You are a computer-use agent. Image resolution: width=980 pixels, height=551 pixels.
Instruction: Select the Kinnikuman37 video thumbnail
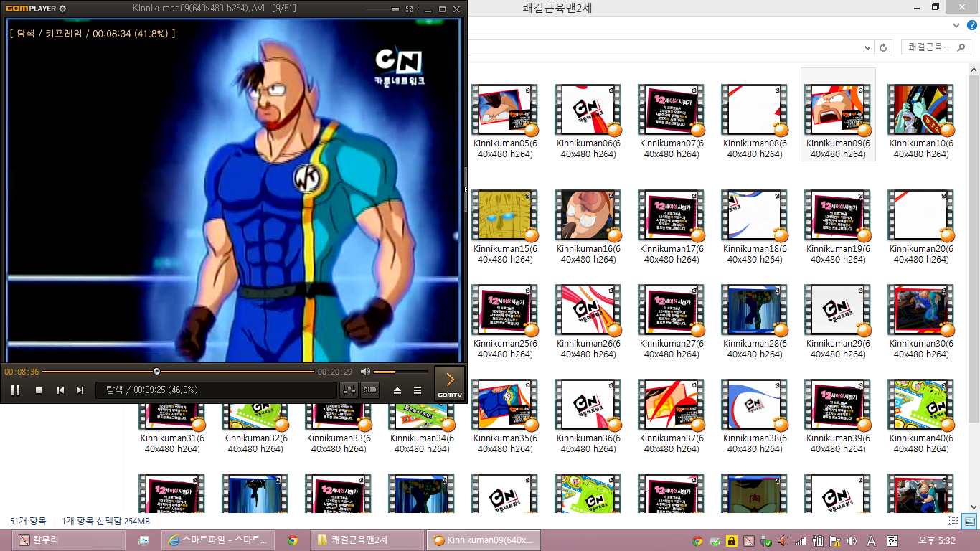[x=671, y=405]
